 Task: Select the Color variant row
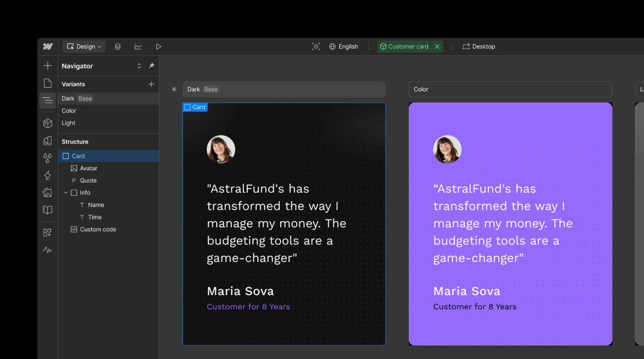click(x=109, y=111)
